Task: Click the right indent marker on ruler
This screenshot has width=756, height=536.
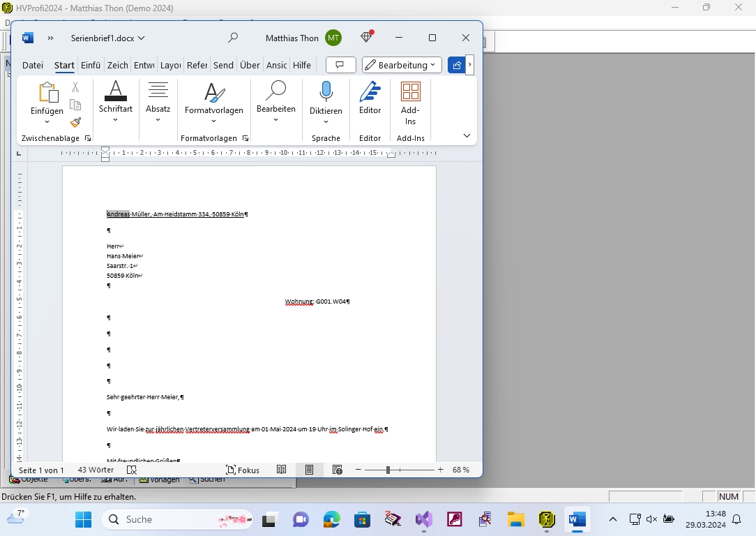Action: tap(391, 155)
